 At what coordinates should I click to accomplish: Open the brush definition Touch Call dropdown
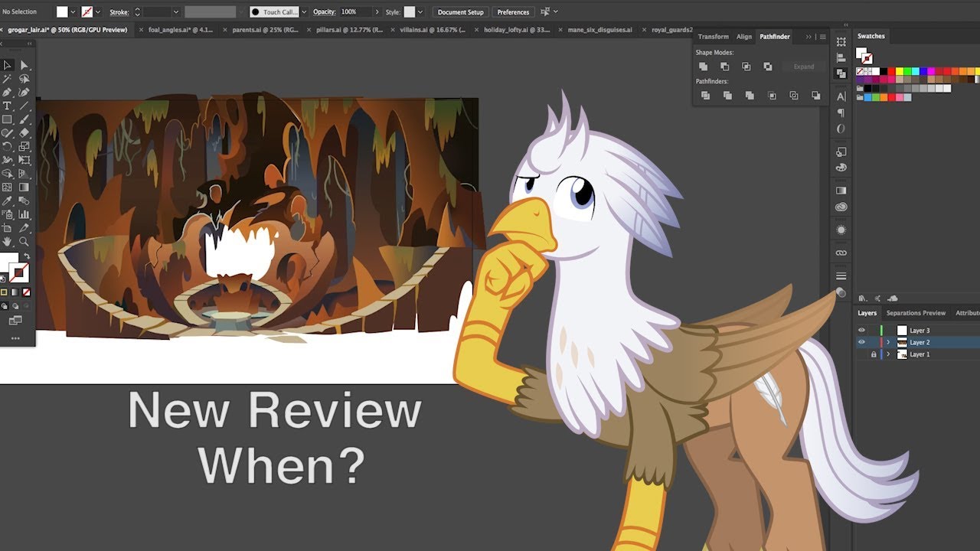pos(303,12)
